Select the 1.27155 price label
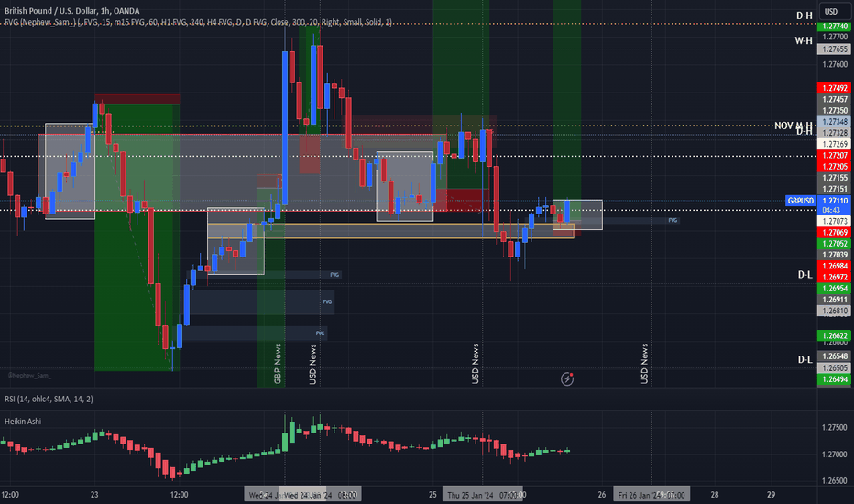854x504 pixels. [x=835, y=178]
